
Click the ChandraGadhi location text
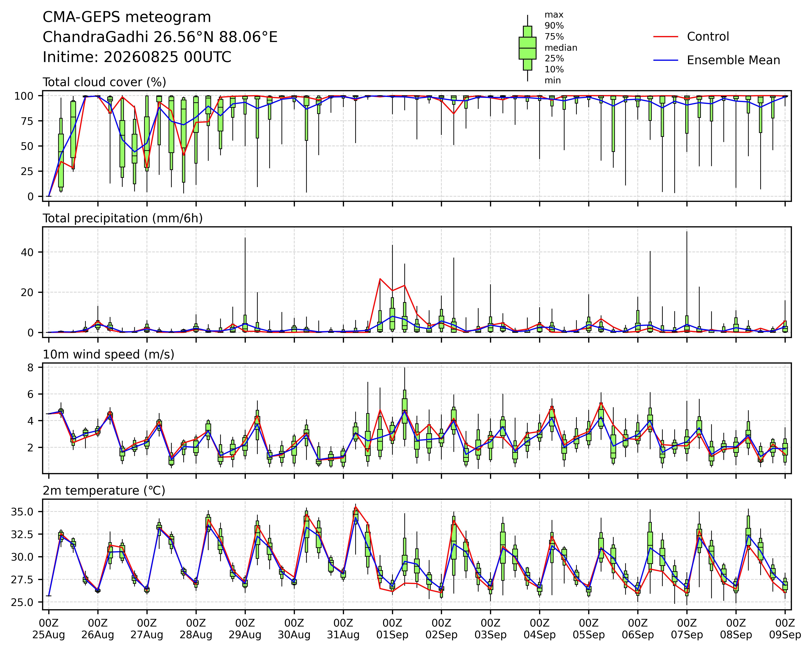(160, 37)
